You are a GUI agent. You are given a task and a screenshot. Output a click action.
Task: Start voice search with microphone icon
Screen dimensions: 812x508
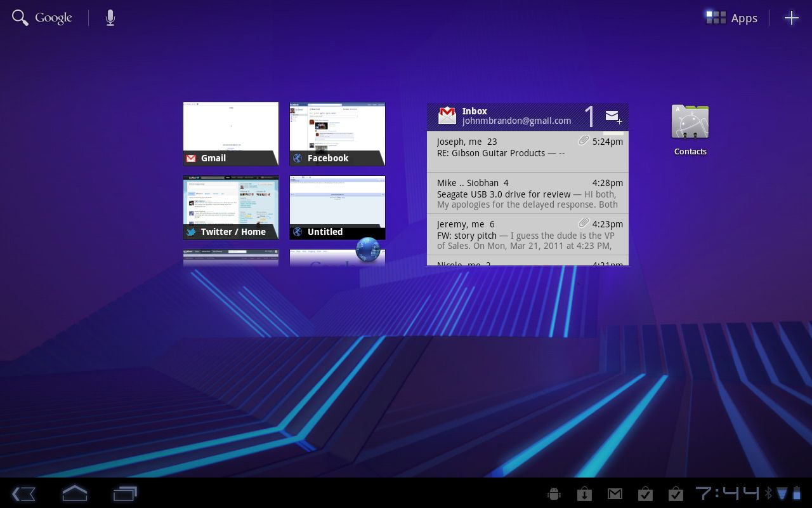(x=110, y=18)
